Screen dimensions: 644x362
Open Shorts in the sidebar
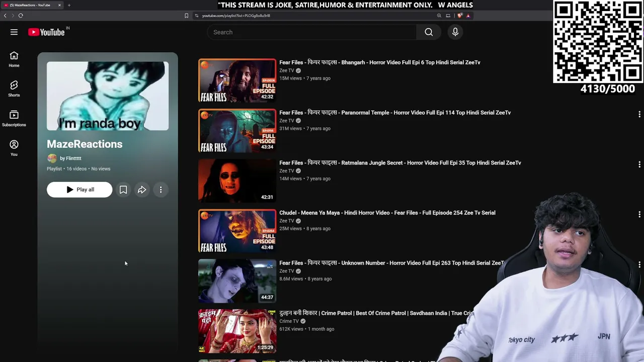[14, 89]
